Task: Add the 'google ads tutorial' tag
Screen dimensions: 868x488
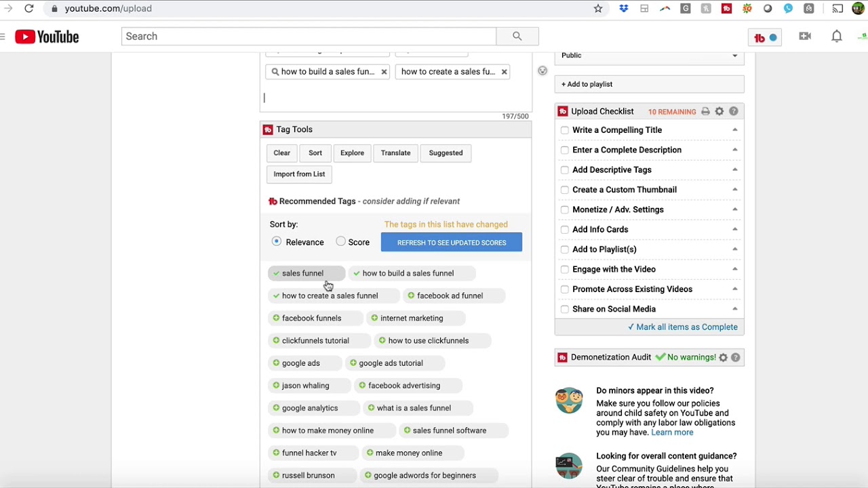Action: point(395,363)
